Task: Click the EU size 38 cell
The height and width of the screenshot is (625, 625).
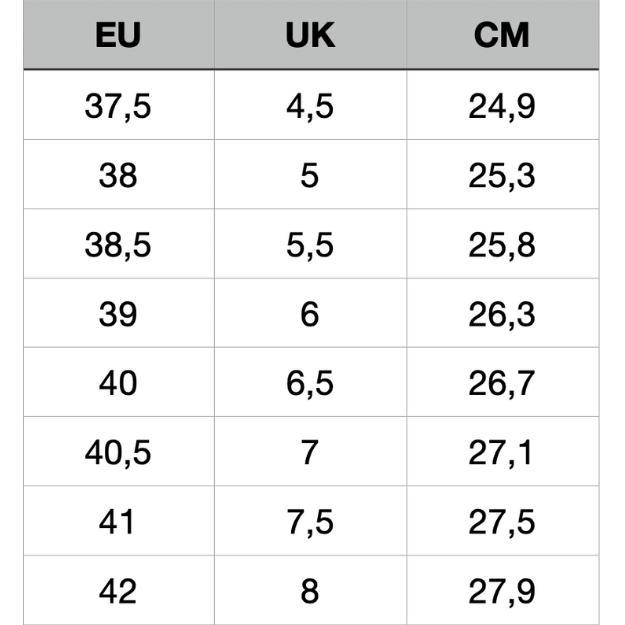Action: coord(118,176)
